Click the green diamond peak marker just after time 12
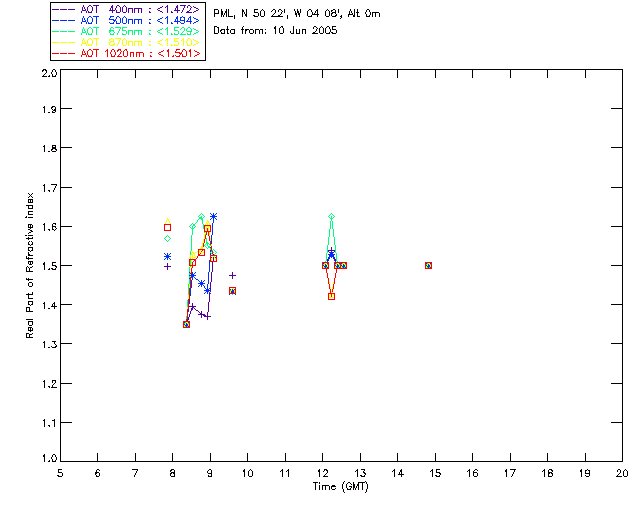 (331, 216)
